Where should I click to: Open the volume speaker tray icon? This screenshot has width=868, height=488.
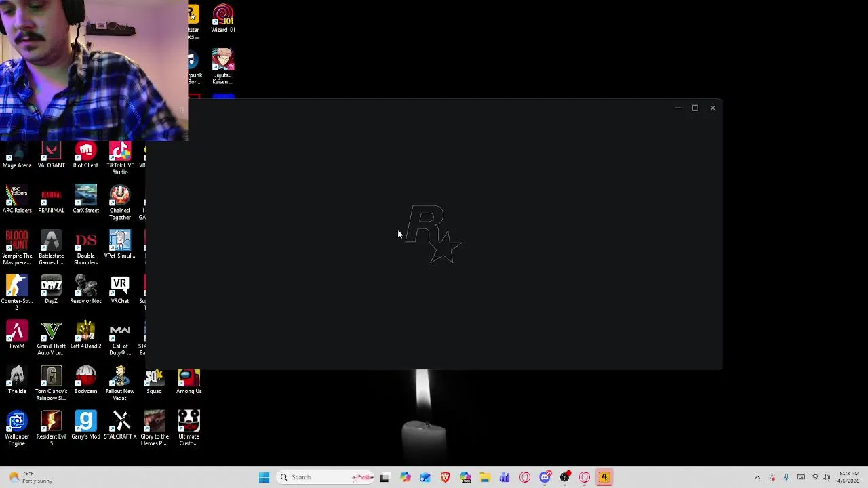coord(827,477)
